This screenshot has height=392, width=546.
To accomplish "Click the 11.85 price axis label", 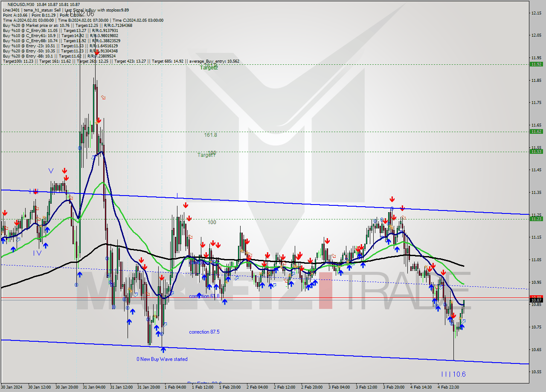I will (536, 80).
